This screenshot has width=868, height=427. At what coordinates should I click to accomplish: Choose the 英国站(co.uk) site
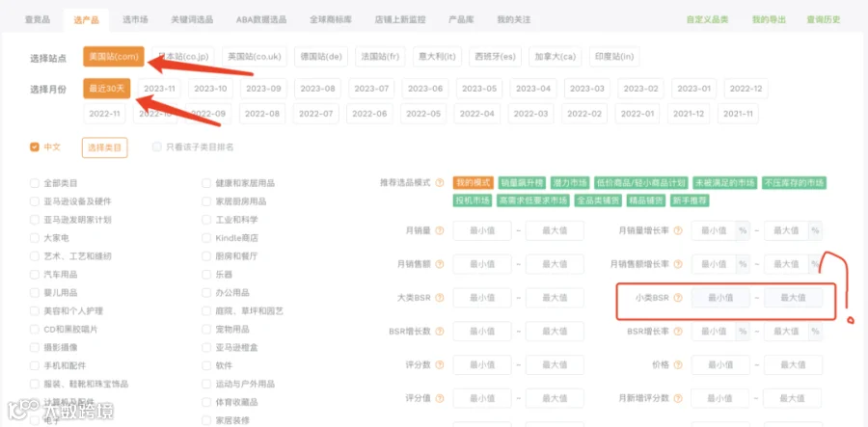(x=255, y=57)
